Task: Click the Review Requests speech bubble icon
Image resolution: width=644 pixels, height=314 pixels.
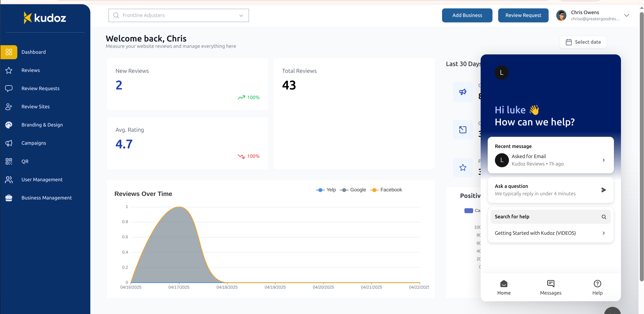Action: point(9,89)
